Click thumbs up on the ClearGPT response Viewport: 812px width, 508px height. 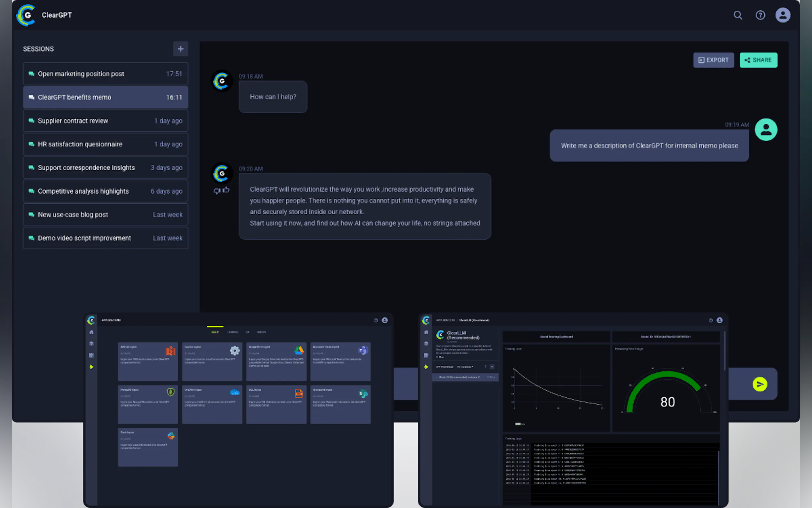coord(226,190)
